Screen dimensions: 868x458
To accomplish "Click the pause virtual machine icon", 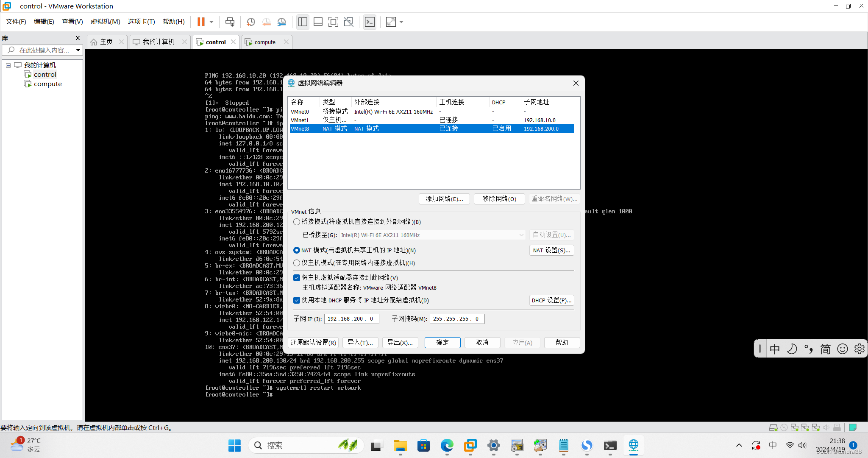I will pos(201,22).
